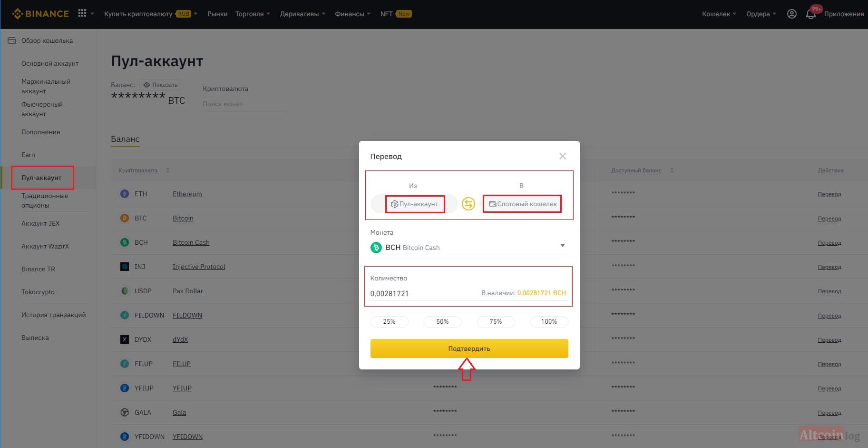Open the notifications bell icon
This screenshot has height=448, width=868.
click(x=811, y=14)
